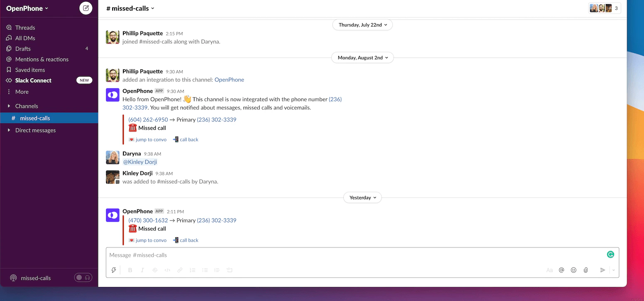This screenshot has height=301, width=644.
Task: Open the Monday, August 2nd date dropdown
Action: [x=362, y=57]
